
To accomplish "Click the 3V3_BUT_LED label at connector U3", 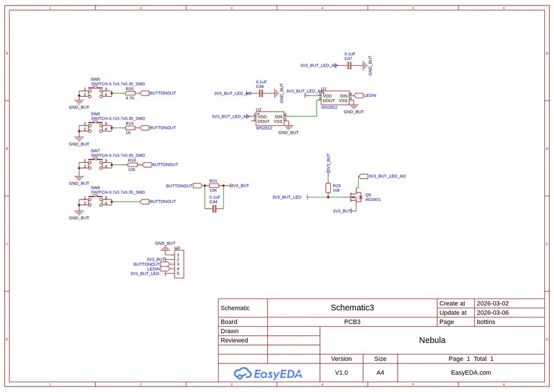I will click(145, 274).
